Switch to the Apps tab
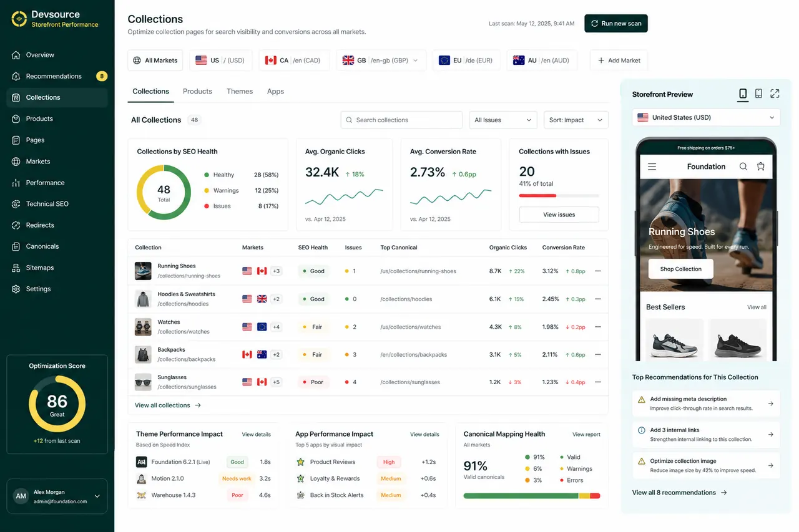The image size is (799, 532). pyautogui.click(x=275, y=91)
